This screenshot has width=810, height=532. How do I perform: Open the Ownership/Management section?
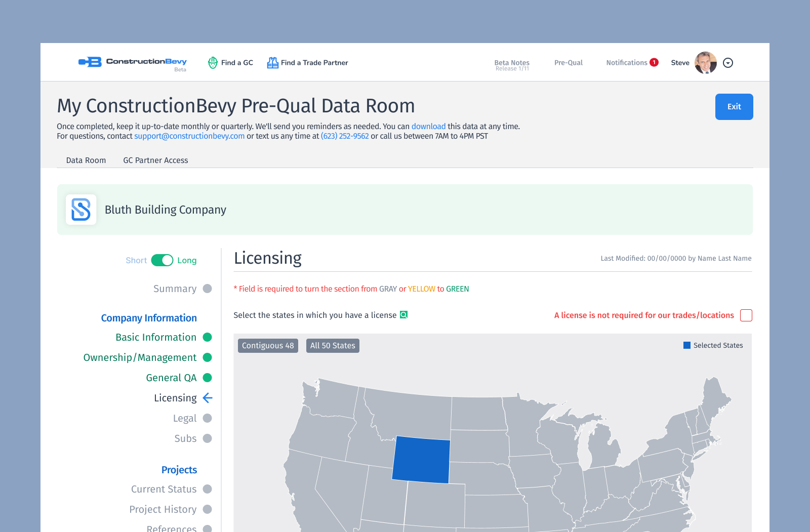pyautogui.click(x=140, y=357)
